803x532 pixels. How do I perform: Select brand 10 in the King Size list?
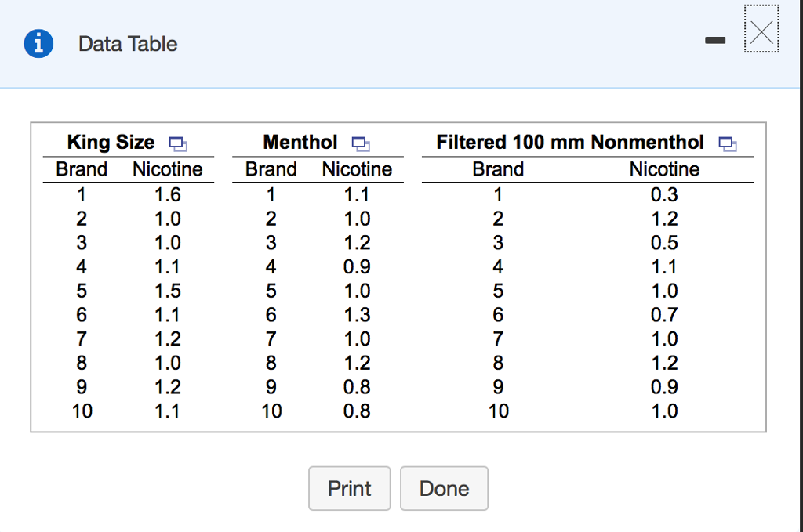tap(81, 411)
